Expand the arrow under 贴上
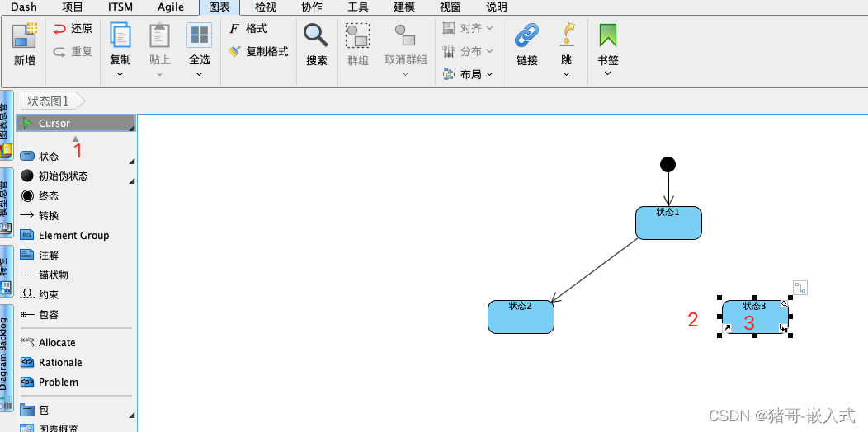The width and height of the screenshot is (868, 432). 159,73
